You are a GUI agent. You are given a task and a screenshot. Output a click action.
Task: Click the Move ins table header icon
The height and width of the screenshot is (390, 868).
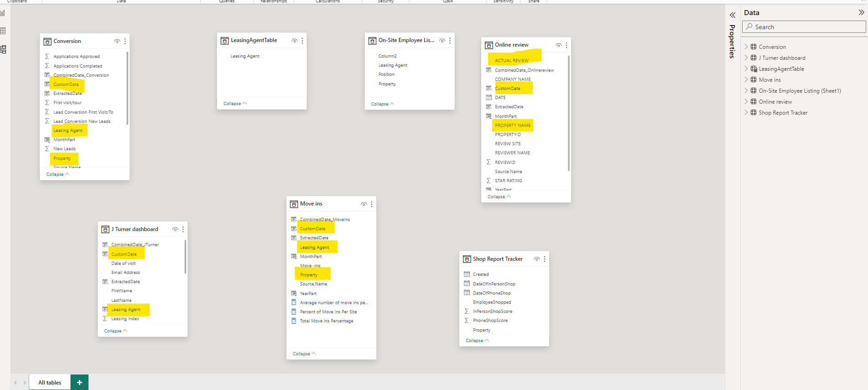[294, 204]
